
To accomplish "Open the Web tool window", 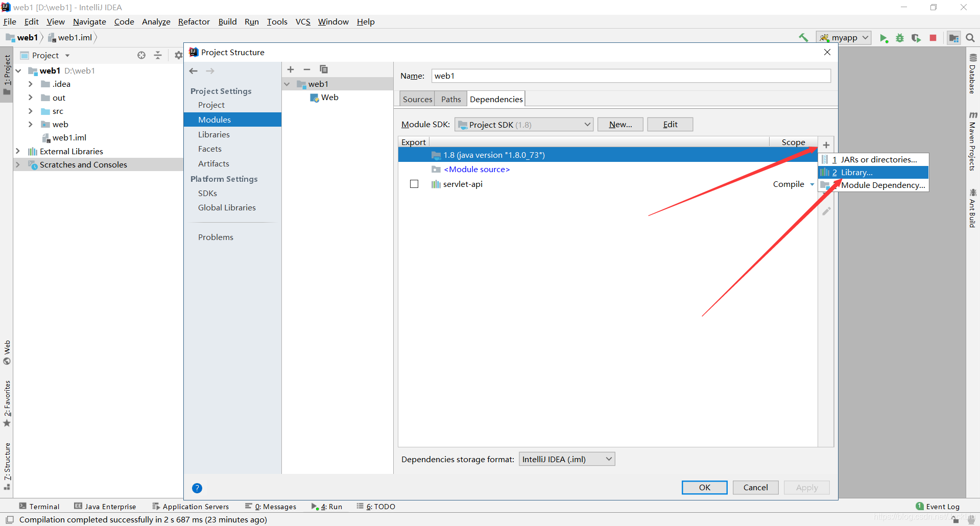I will point(7,352).
